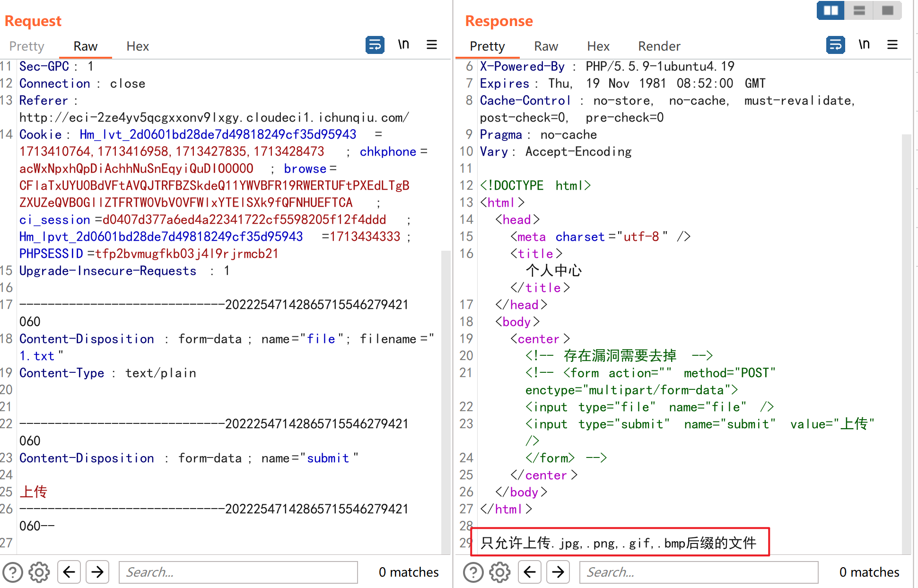Viewport: 918px width, 588px height.
Task: Open Response panel hamburger options menu
Action: [x=892, y=45]
